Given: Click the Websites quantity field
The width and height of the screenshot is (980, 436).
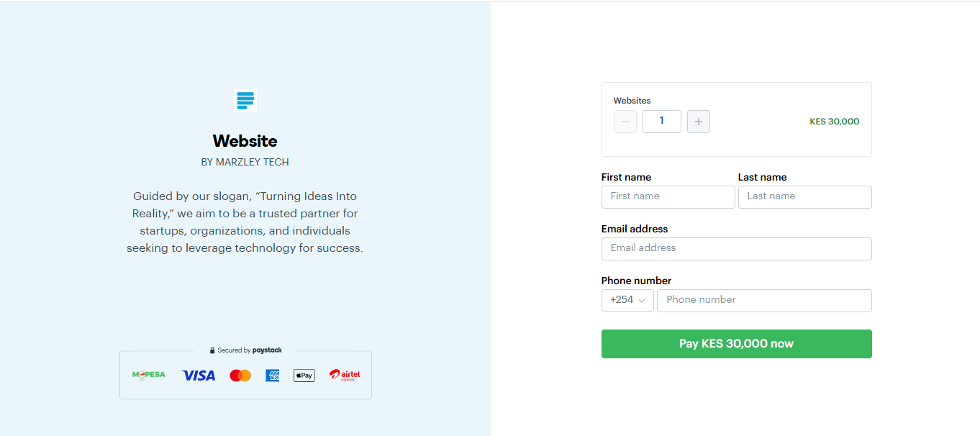Looking at the screenshot, I should (661, 122).
